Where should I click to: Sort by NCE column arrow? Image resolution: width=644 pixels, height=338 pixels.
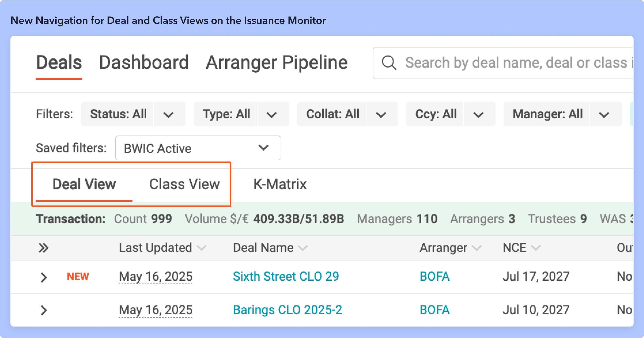[x=536, y=248]
